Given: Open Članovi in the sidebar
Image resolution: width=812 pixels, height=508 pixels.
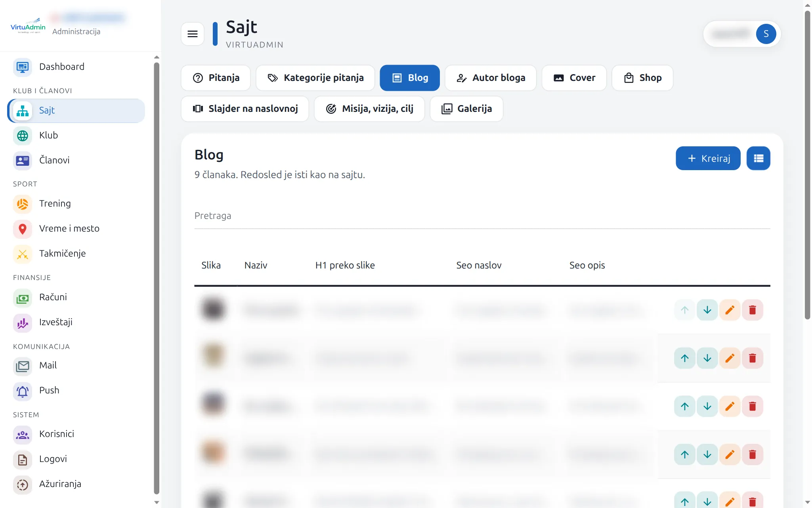Looking at the screenshot, I should point(76,160).
